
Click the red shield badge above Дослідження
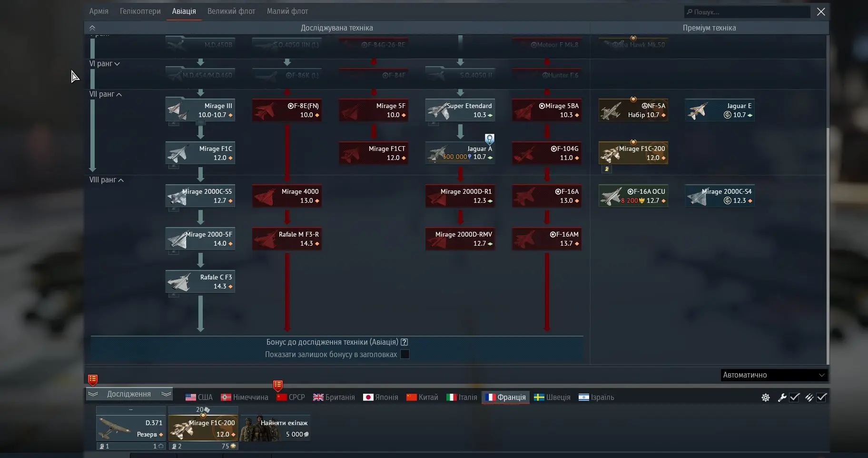click(93, 380)
